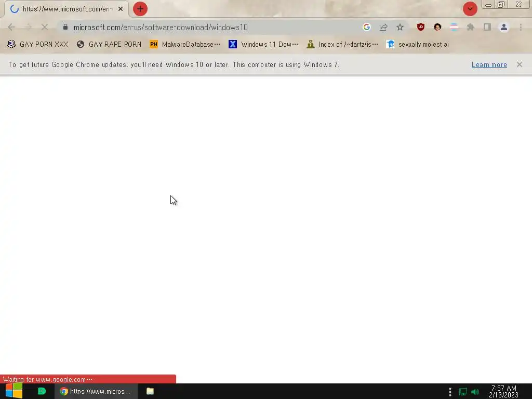Viewport: 532px width, 399px height.
Task: Open the green chat app on taskbar
Action: pyautogui.click(x=42, y=391)
